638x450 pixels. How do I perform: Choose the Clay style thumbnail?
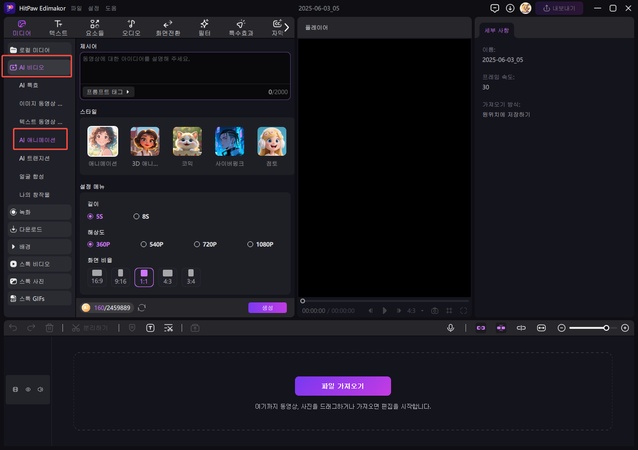click(x=272, y=141)
